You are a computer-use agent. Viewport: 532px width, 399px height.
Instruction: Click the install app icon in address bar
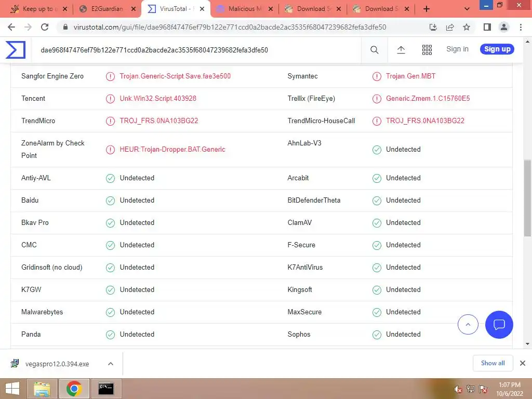point(433,27)
